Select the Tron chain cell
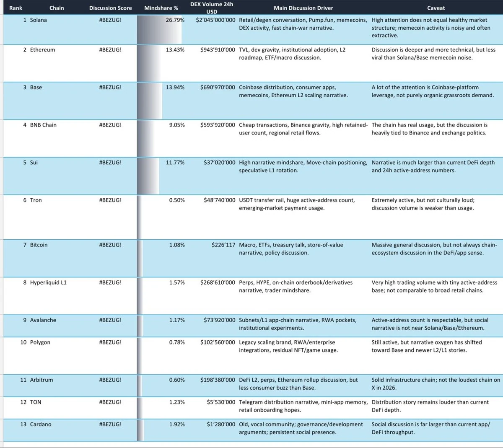 click(36, 200)
